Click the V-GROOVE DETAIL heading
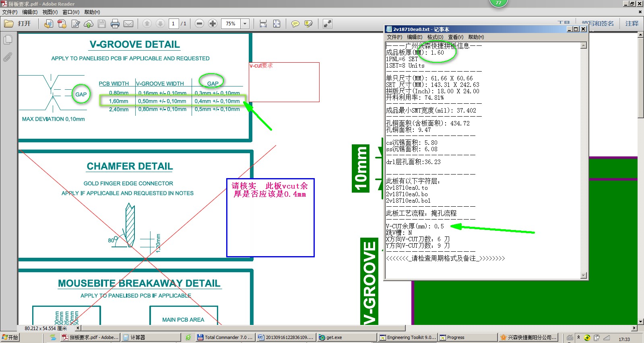This screenshot has height=343, width=644. point(135,44)
